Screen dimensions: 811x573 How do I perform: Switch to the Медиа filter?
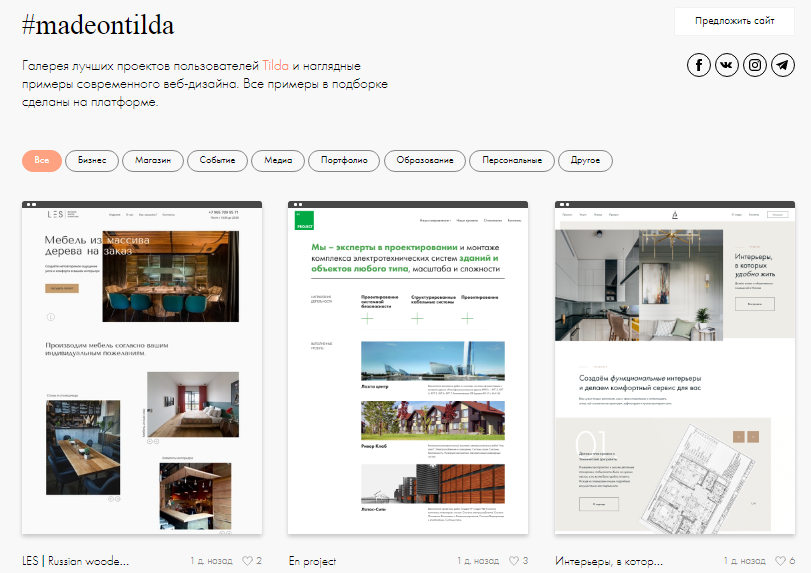[278, 160]
